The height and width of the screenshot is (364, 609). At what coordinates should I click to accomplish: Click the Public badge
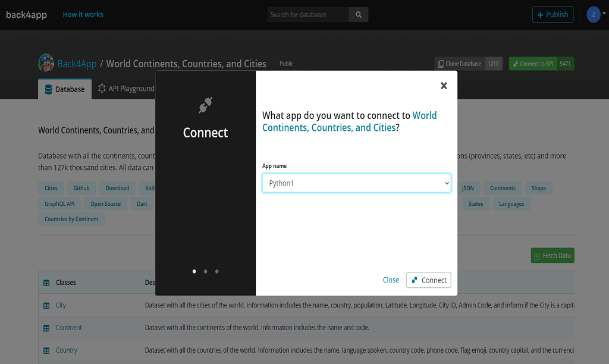286,64
